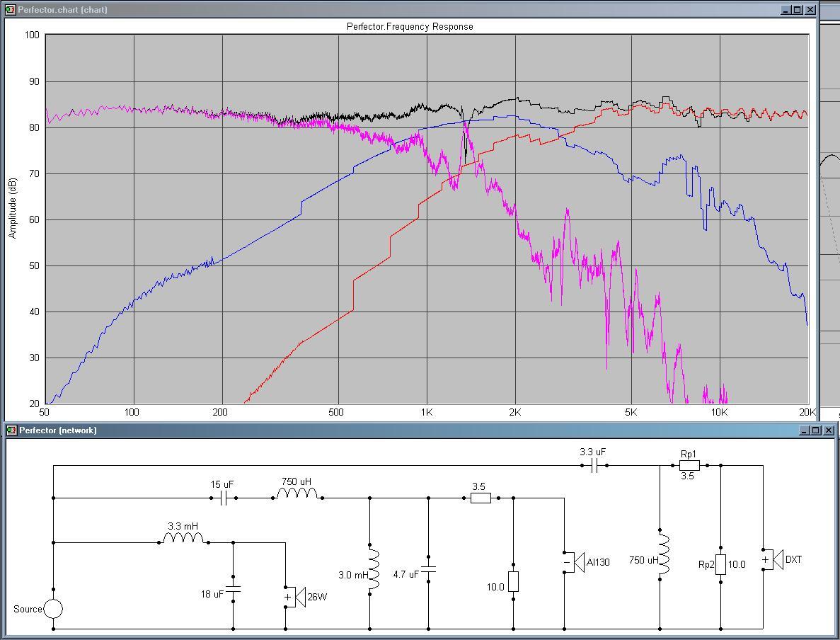Select the Rp2 10.0 resistor

tap(720, 564)
